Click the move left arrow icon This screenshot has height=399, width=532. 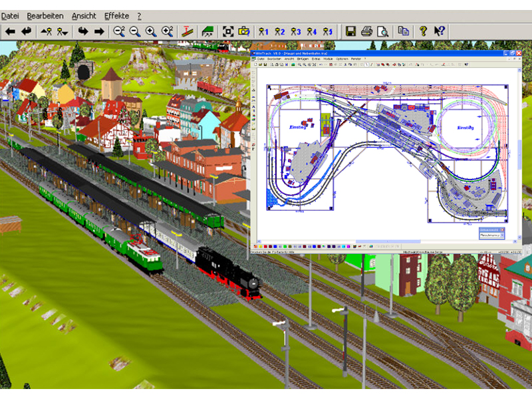[11, 31]
